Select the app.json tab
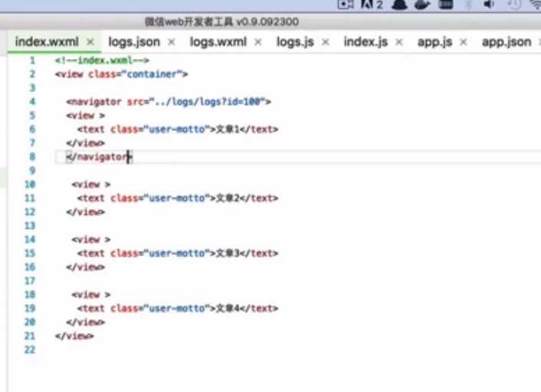 507,41
